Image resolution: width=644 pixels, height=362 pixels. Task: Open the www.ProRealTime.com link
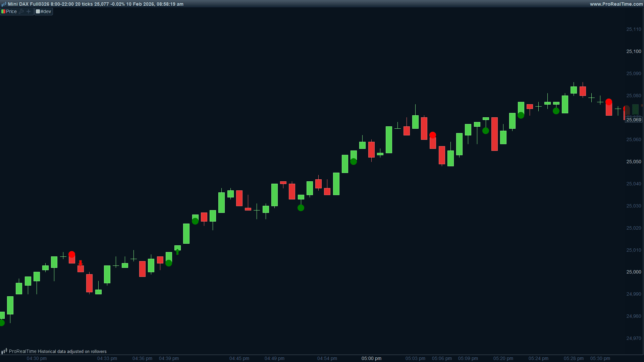click(616, 4)
